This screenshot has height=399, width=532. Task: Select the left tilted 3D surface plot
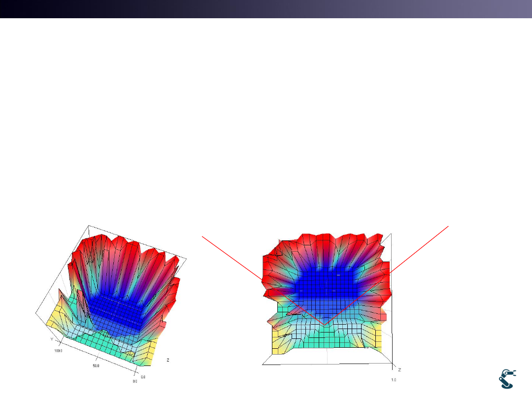(111, 300)
